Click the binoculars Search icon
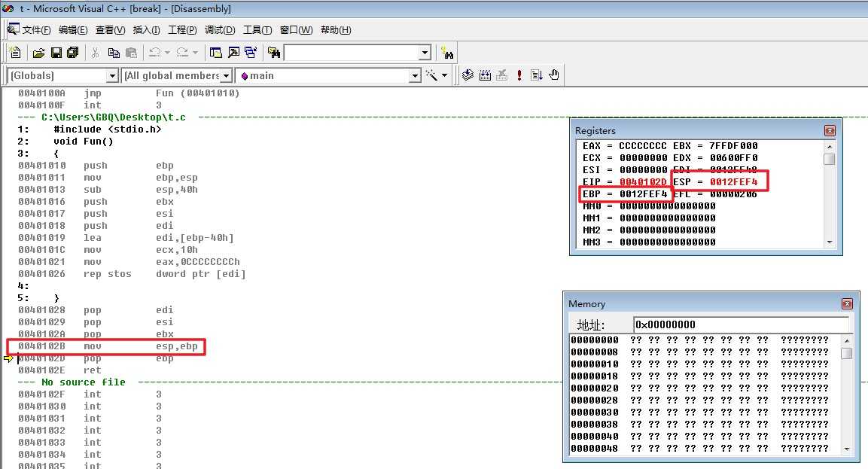The height and width of the screenshot is (469, 868). point(447,53)
